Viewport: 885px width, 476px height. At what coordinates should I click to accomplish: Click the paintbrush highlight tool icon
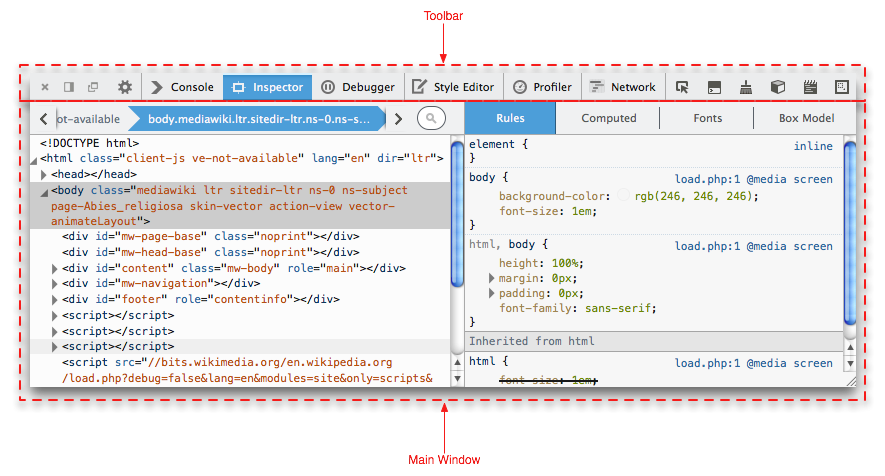coord(746,87)
